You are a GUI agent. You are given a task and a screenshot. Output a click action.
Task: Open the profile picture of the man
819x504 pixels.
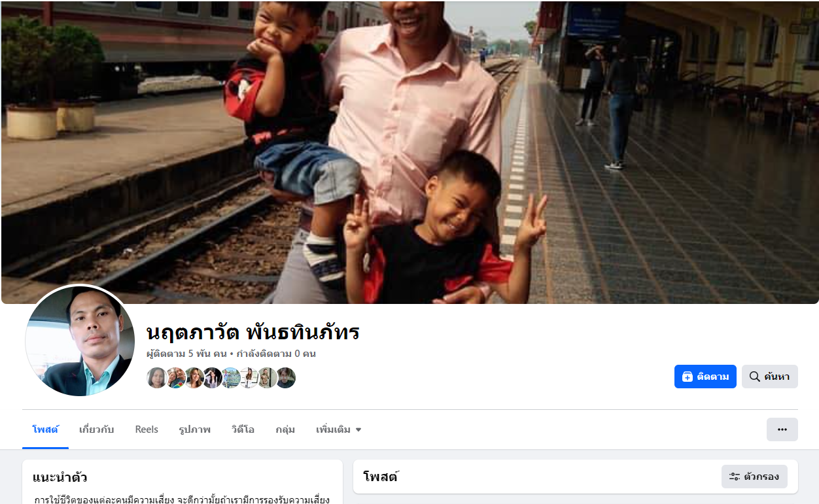[x=80, y=341]
